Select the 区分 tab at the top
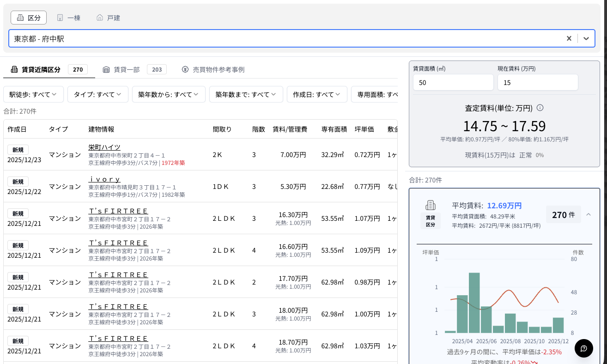 28,18
